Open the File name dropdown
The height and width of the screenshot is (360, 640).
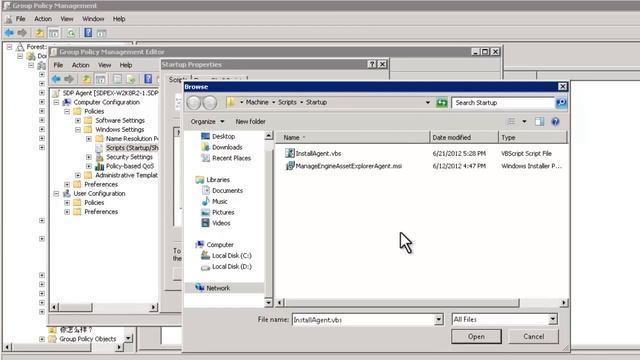[x=439, y=320]
